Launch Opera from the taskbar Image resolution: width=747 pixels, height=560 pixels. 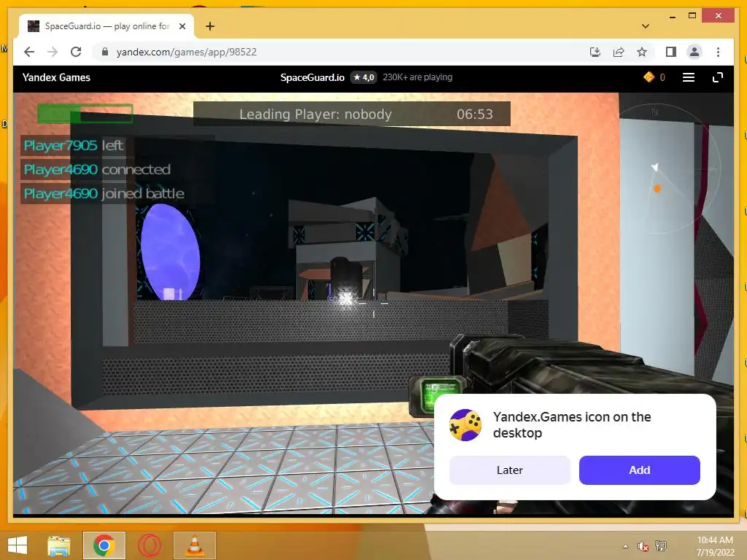coord(149,545)
